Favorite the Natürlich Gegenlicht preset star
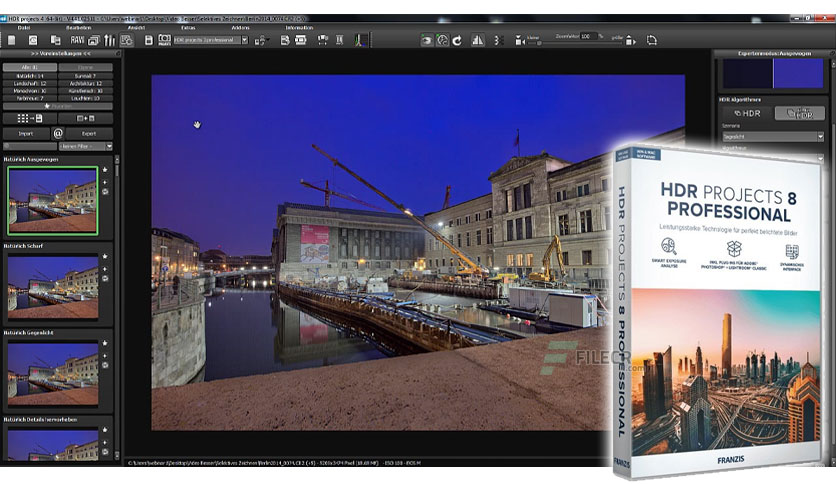 (105, 343)
